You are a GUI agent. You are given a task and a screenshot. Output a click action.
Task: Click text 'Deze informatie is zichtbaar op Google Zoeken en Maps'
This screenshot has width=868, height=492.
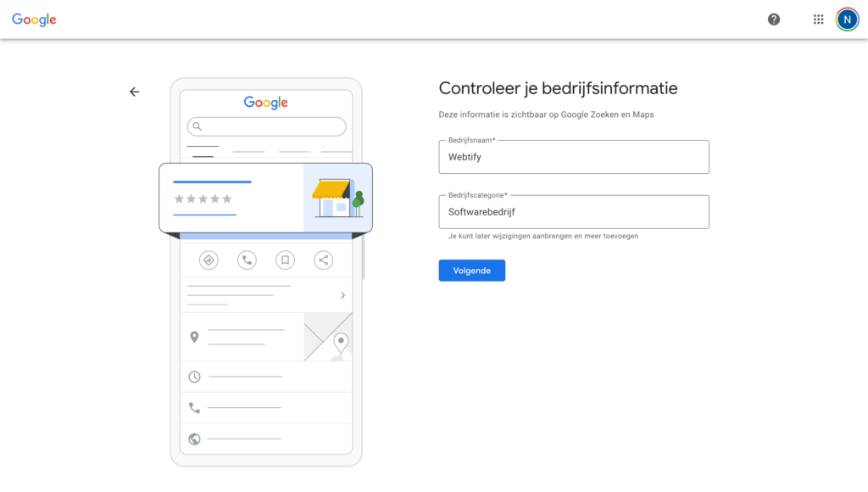547,115
